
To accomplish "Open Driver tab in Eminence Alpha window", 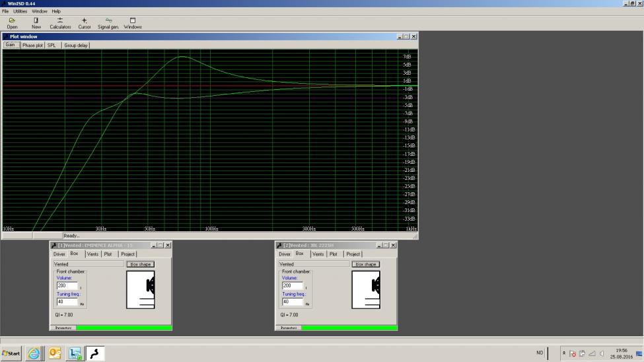I will (x=59, y=254).
